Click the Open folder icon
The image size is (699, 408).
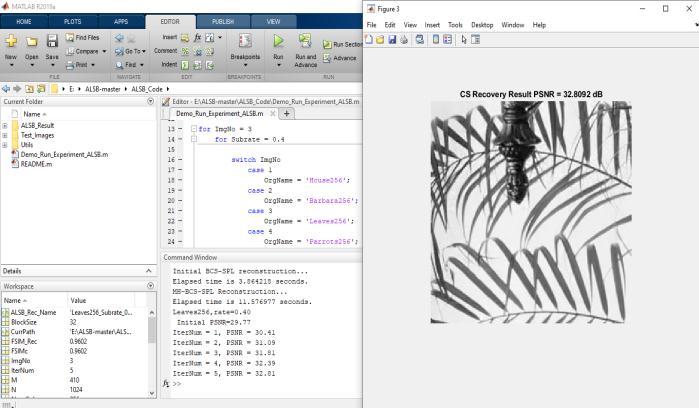point(32,42)
